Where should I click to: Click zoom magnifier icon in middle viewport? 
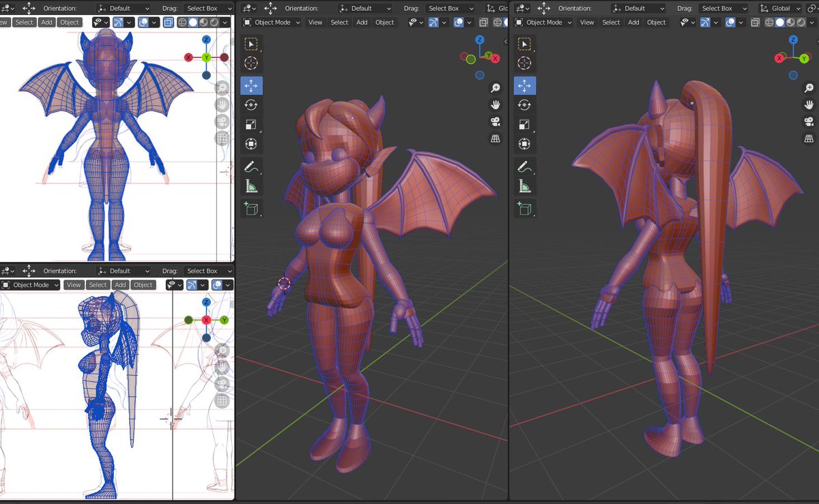(495, 88)
